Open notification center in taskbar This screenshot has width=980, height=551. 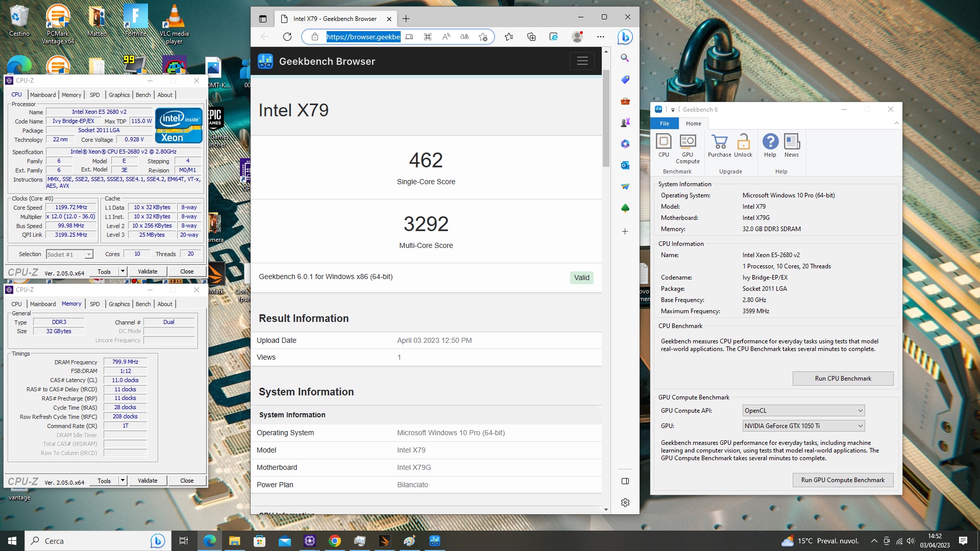coord(963,541)
